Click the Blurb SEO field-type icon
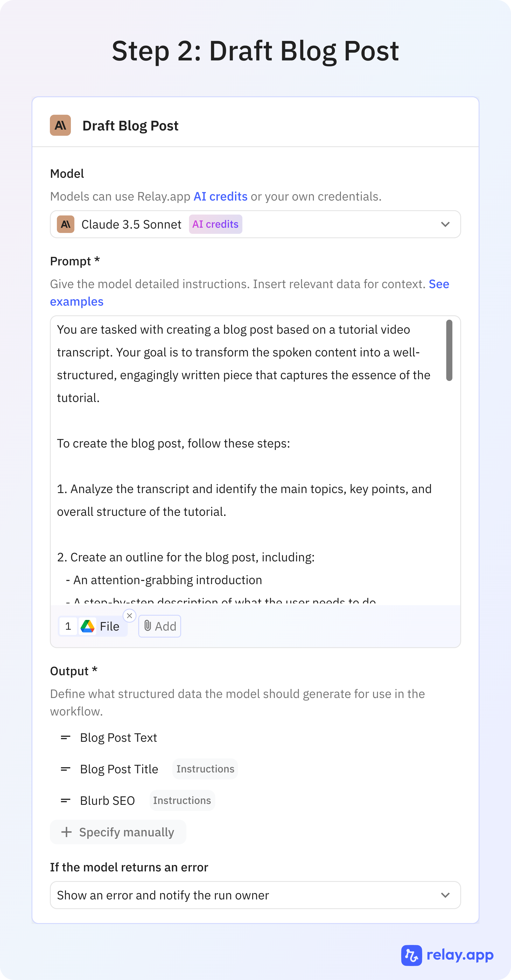This screenshot has width=511, height=980. pos(65,800)
